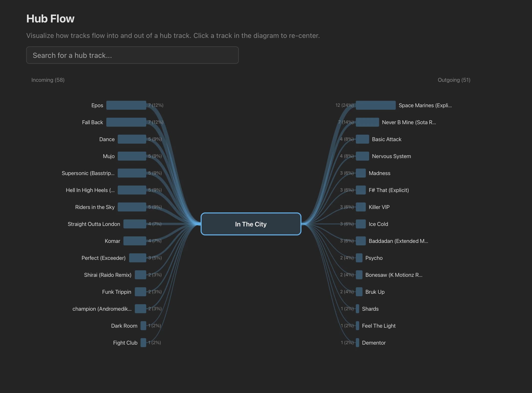Re-center on the Madness outgoing track
The height and width of the screenshot is (393, 532).
click(379, 173)
